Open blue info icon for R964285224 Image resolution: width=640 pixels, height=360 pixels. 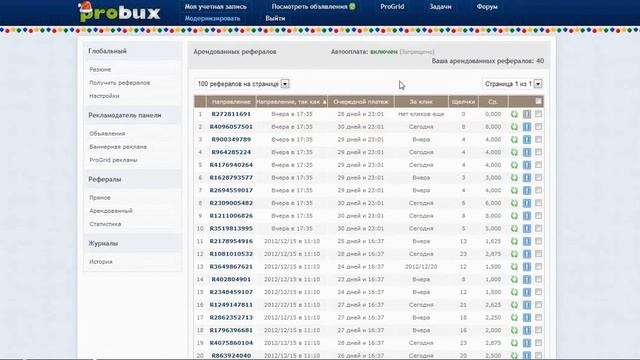point(527,152)
